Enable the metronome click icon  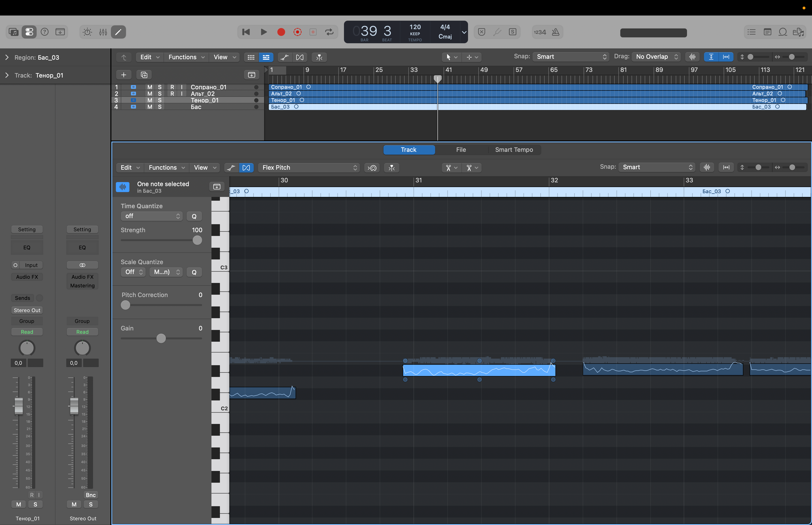(x=556, y=32)
